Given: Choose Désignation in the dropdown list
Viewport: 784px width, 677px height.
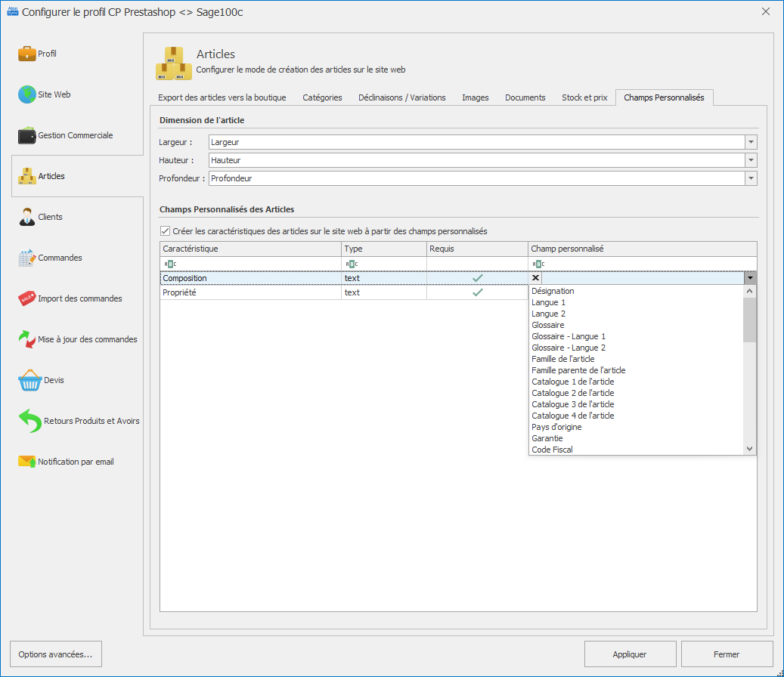Looking at the screenshot, I should click(636, 291).
